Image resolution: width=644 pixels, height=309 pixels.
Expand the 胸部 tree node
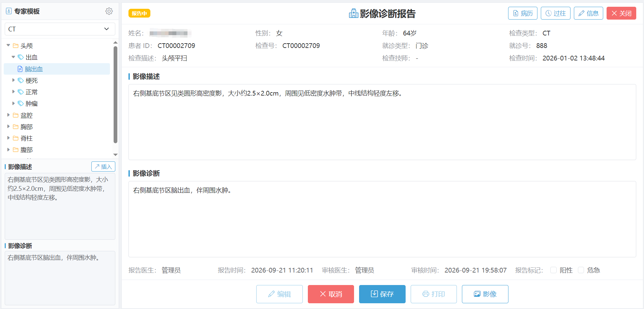point(8,126)
